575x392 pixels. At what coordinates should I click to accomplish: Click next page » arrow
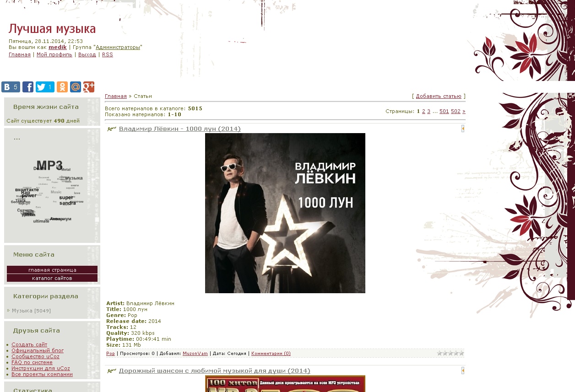point(464,111)
